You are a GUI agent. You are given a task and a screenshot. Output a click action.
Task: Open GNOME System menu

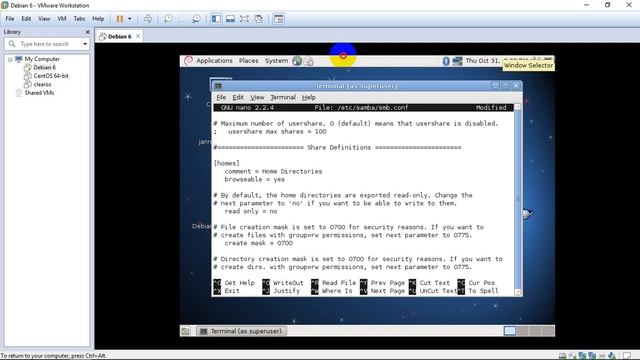coord(276,61)
